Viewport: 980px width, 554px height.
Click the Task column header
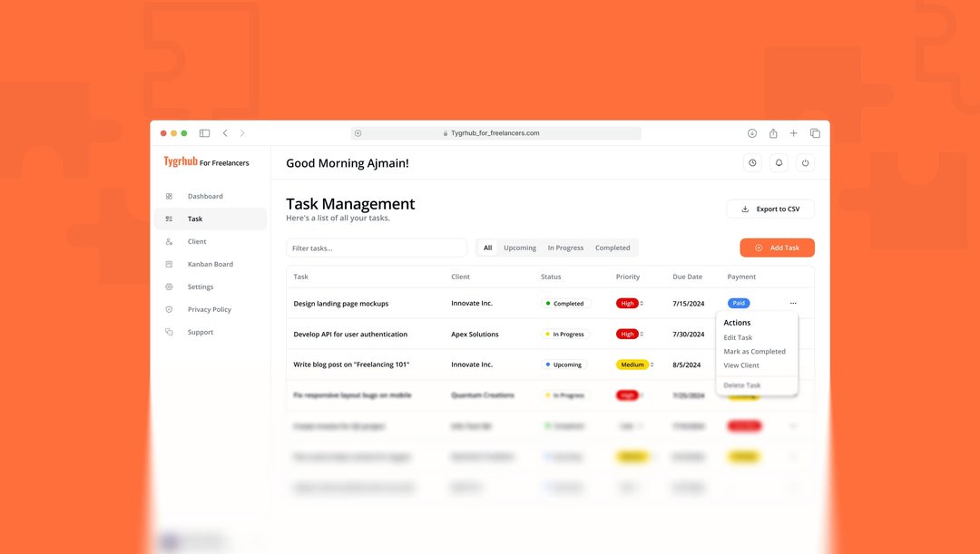pyautogui.click(x=300, y=277)
